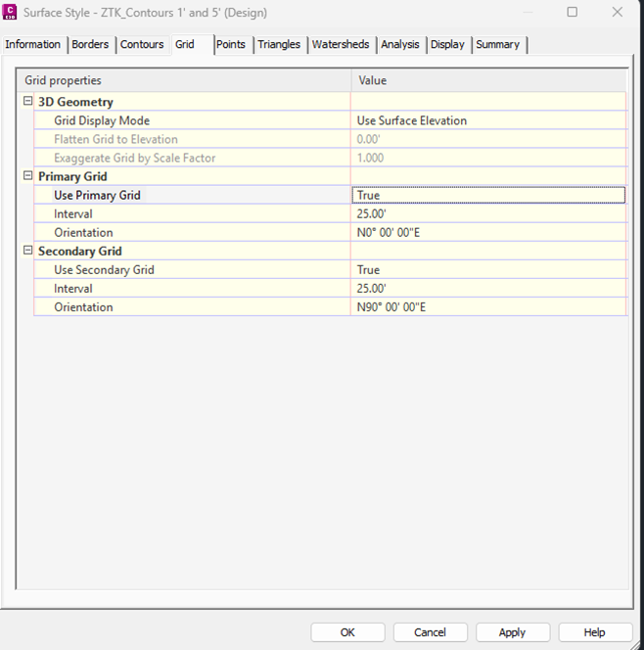Collapse the Primary Grid group
This screenshot has height=650, width=644.
click(27, 175)
